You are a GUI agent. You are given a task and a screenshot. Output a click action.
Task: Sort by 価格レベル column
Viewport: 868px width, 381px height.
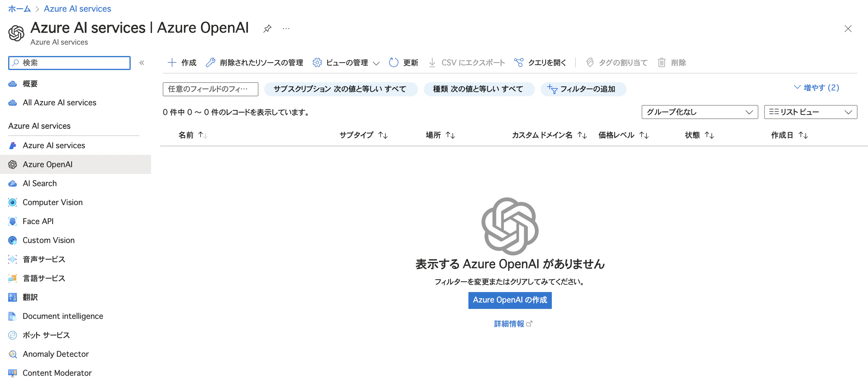(623, 135)
